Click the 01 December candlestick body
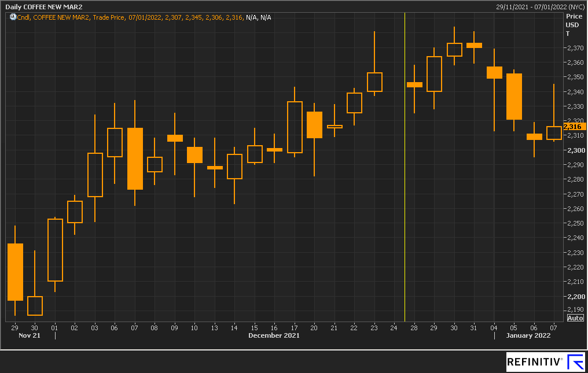This screenshot has height=373, width=588. click(55, 250)
